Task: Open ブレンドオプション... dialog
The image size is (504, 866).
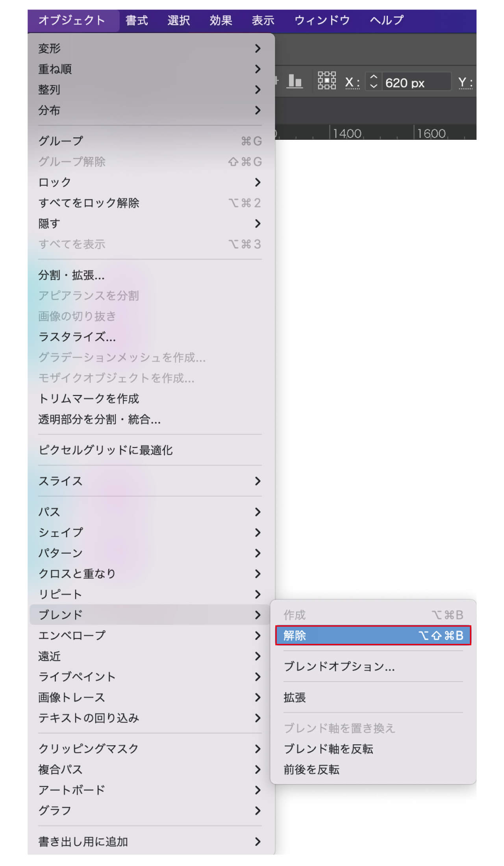Action: pos(373,666)
